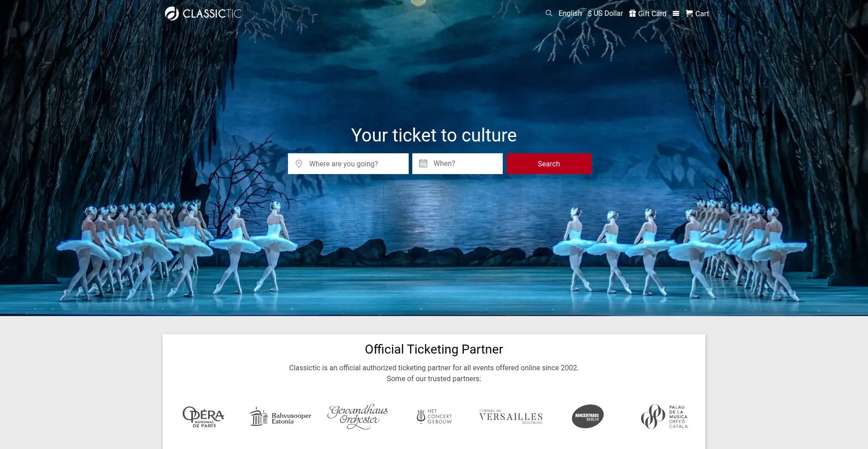The height and width of the screenshot is (449, 868).
Task: Click the shopping cart icon
Action: (689, 13)
